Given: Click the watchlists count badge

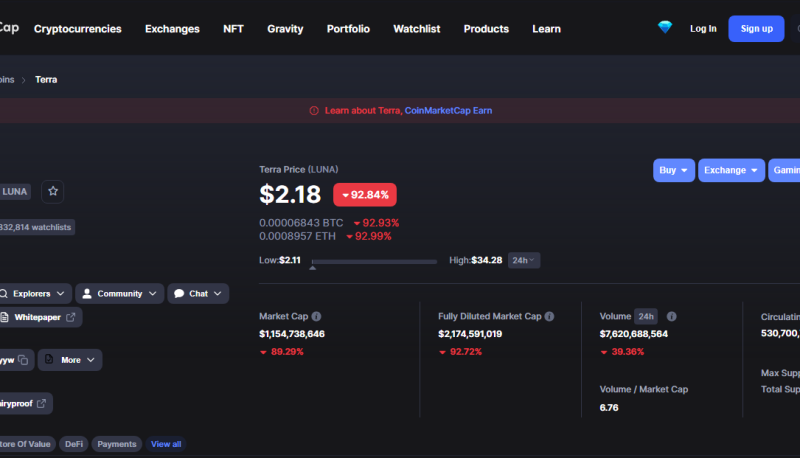Looking at the screenshot, I should click(37, 227).
